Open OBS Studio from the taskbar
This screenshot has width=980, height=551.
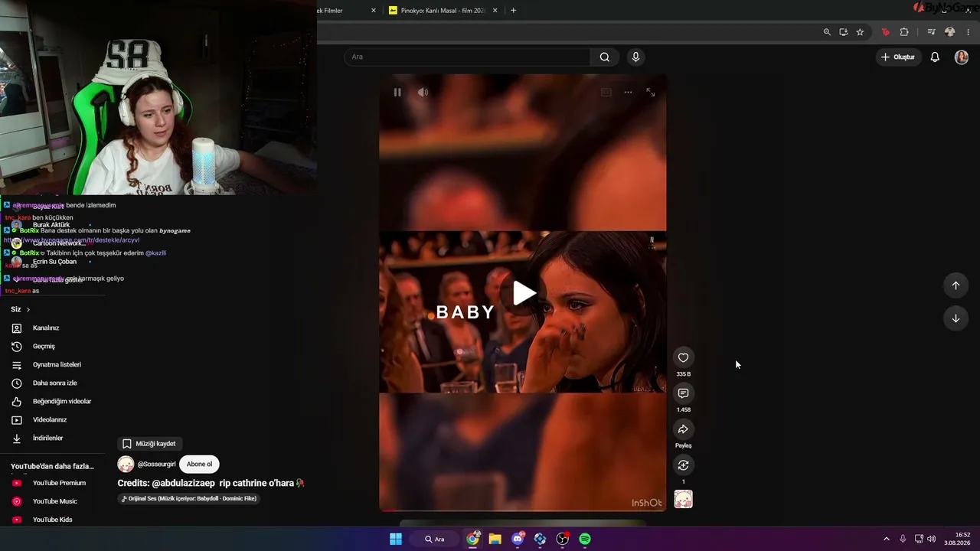tap(563, 540)
